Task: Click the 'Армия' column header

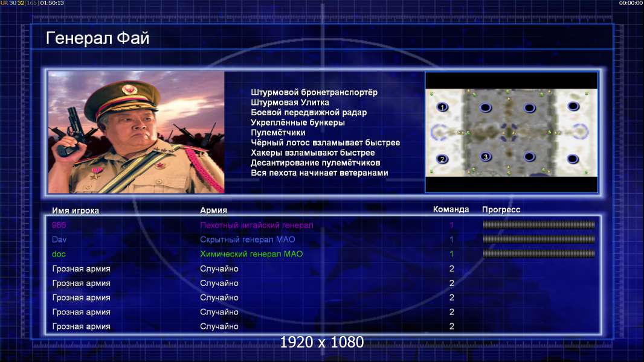Action: click(x=214, y=210)
